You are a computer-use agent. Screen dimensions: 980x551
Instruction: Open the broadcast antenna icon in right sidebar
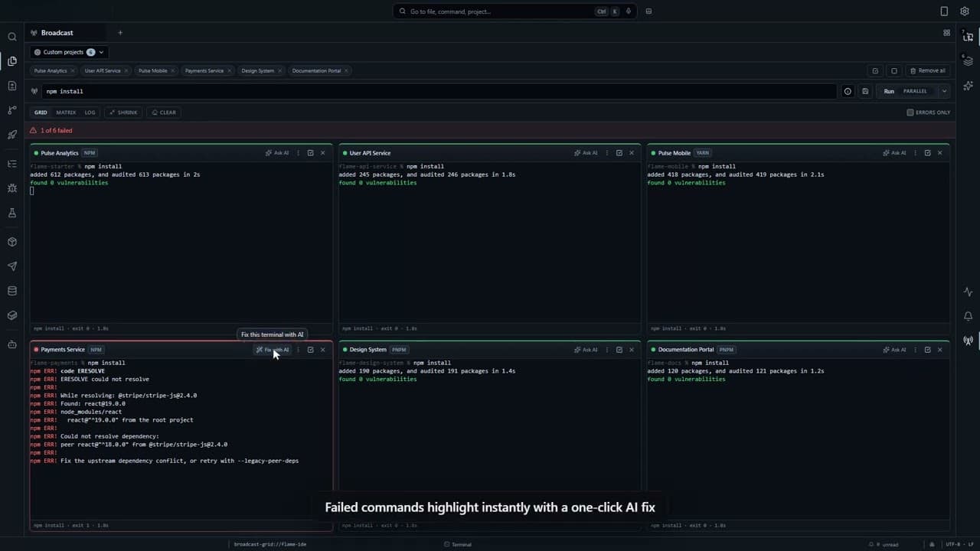[968, 341]
